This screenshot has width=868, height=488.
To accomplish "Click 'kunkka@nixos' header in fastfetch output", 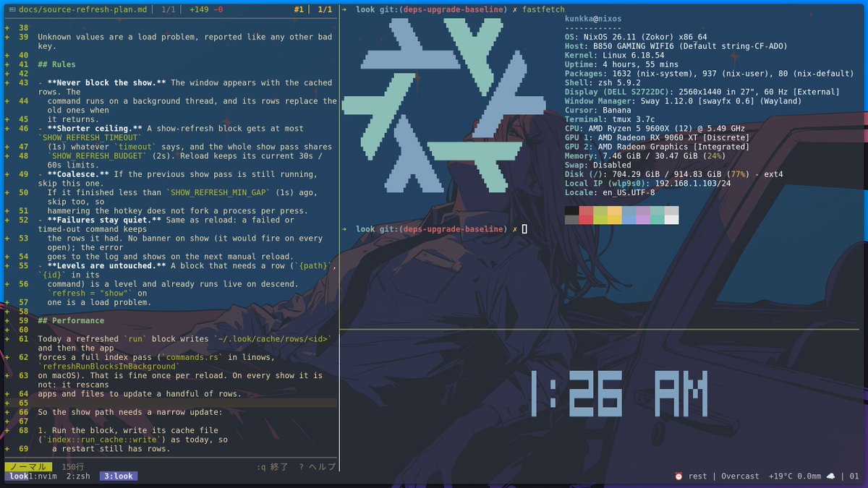I will pyautogui.click(x=593, y=19).
